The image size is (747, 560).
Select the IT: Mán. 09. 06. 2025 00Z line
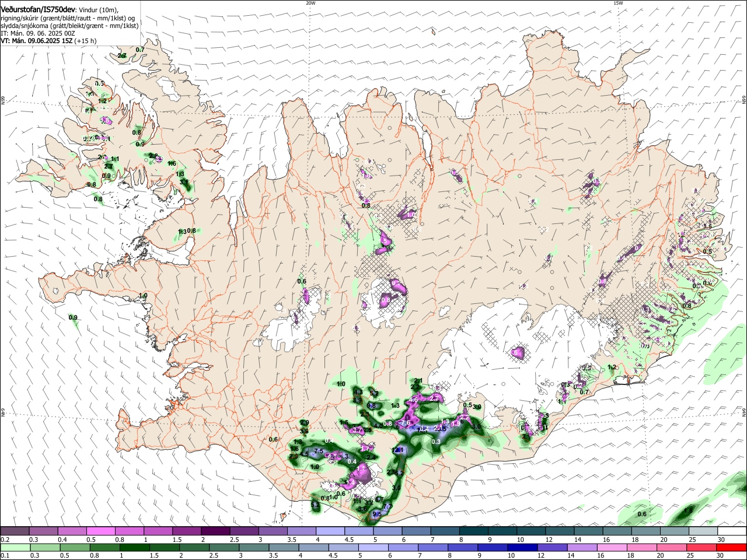point(38,33)
